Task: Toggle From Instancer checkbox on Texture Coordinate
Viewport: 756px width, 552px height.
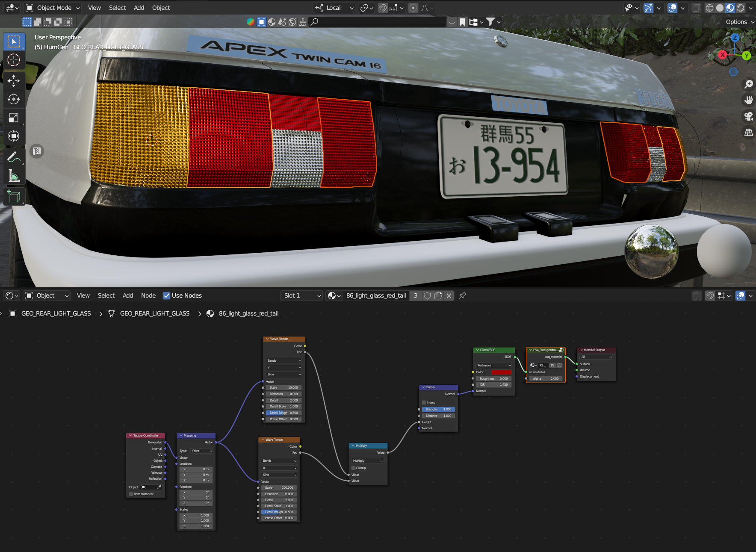Action: point(131,494)
